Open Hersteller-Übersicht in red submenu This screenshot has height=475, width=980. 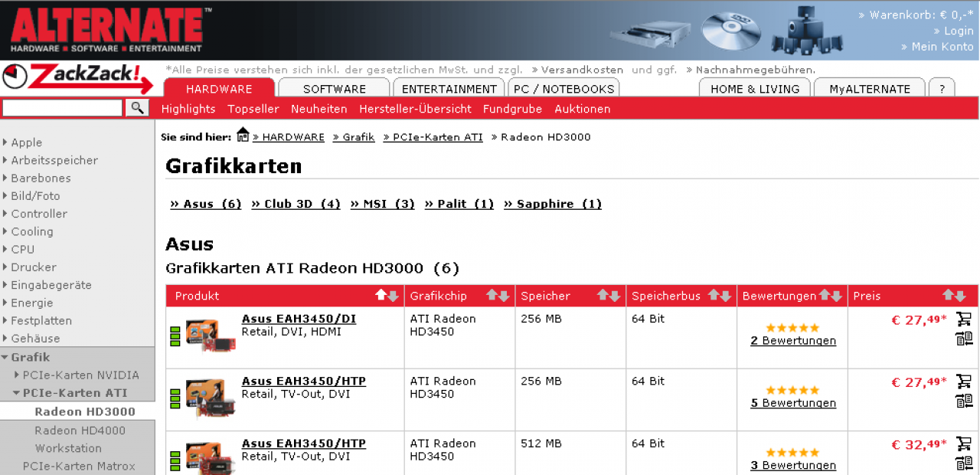coord(415,109)
